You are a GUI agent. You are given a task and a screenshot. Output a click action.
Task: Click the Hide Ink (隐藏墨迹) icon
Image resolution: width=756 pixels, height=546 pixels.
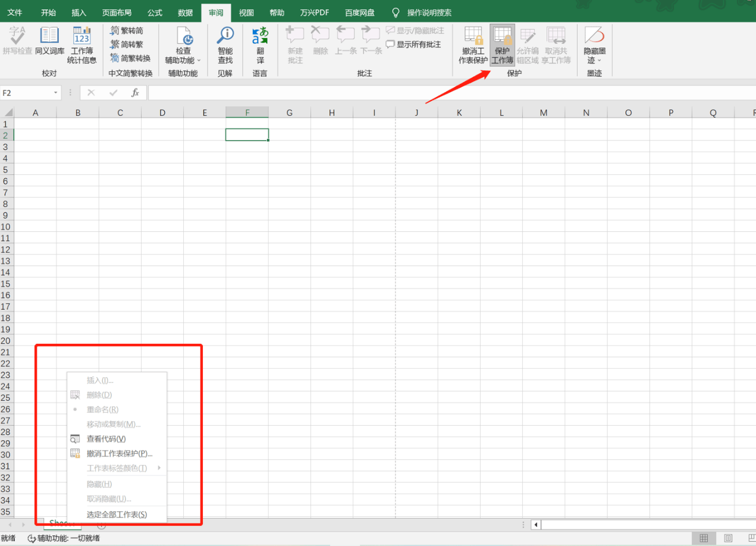594,36
